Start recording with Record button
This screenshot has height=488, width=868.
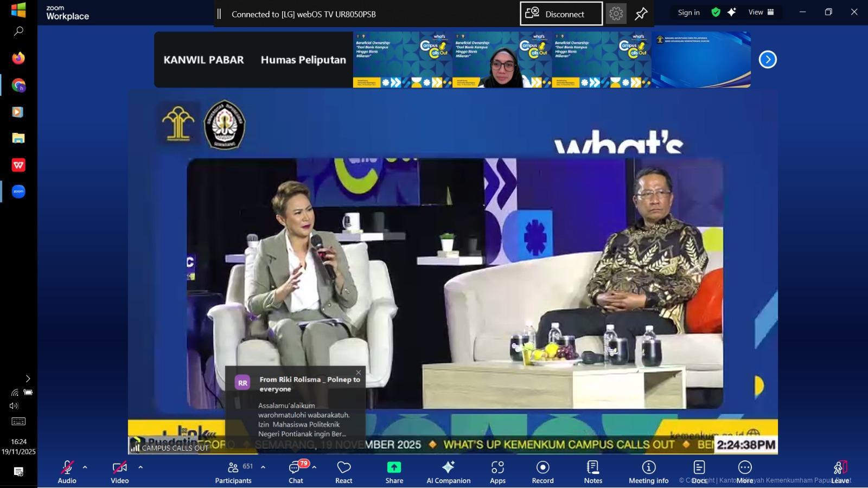click(x=542, y=471)
